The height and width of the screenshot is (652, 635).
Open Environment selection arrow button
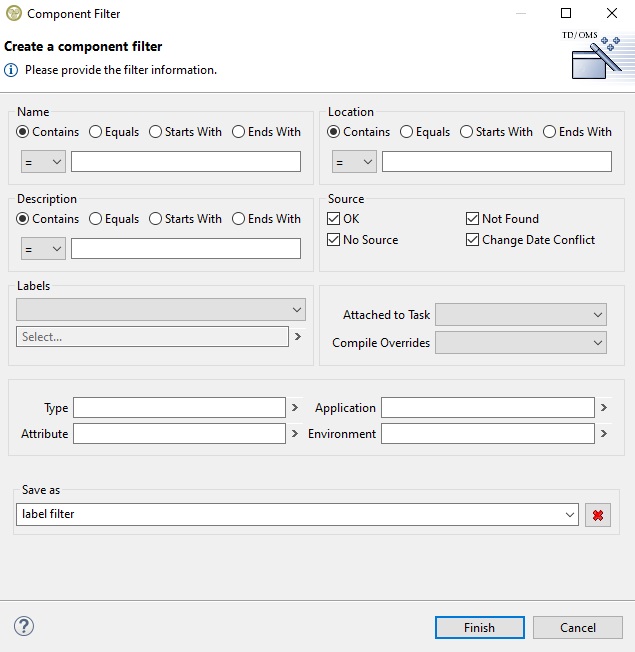coord(603,434)
